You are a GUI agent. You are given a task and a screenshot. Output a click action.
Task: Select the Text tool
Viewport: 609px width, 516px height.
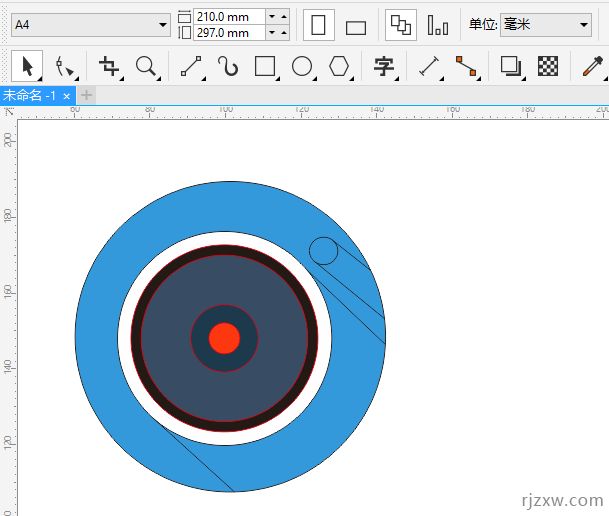pos(384,67)
